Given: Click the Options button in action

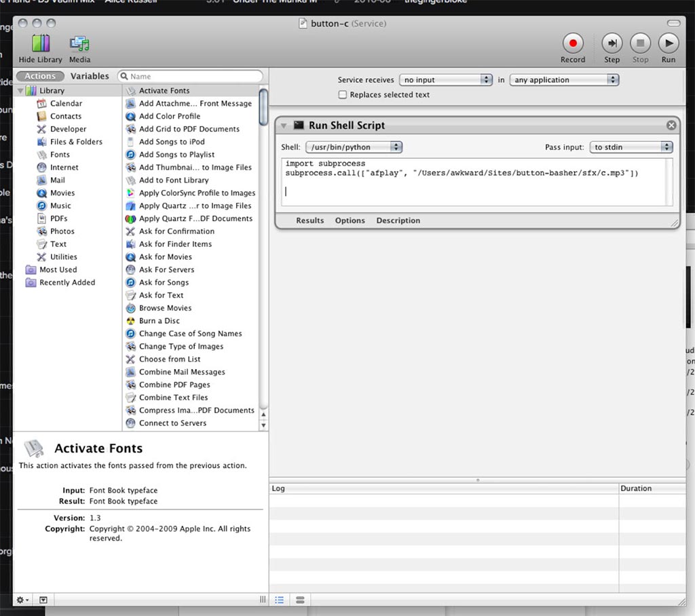Looking at the screenshot, I should click(x=350, y=220).
